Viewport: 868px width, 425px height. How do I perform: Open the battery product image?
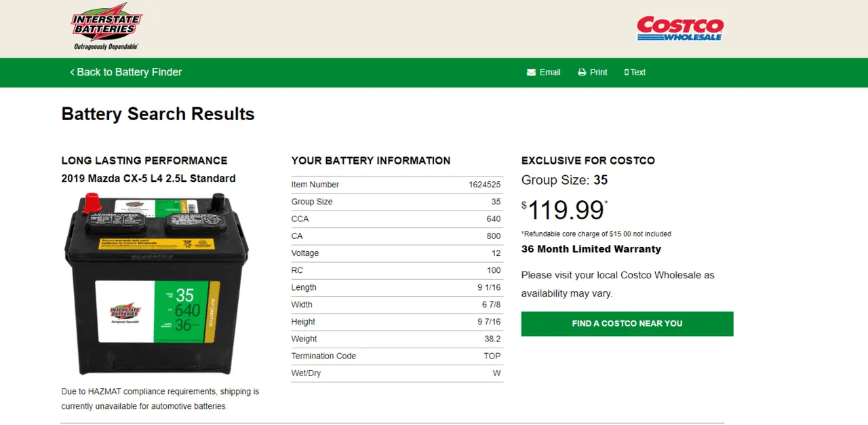coord(156,284)
